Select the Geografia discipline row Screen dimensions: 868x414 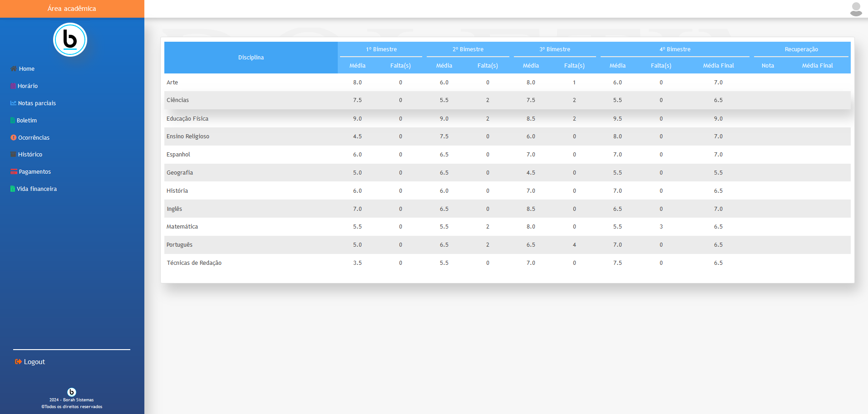[508, 172]
